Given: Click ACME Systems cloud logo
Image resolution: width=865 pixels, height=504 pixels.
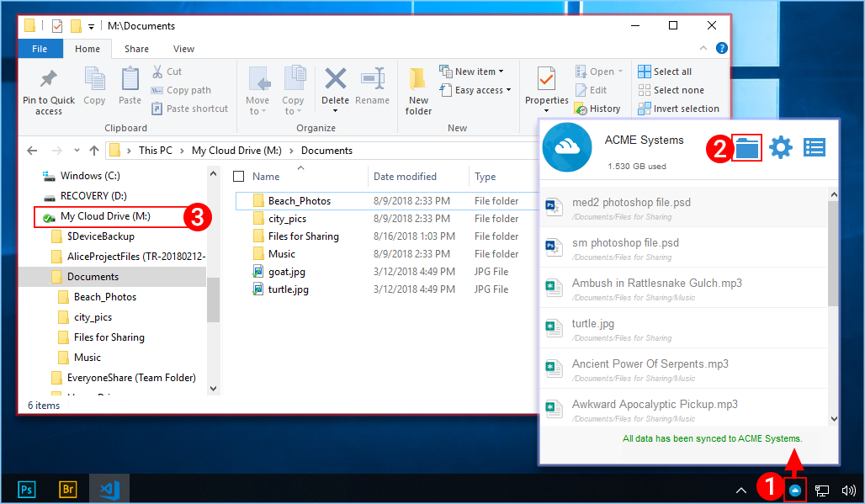Looking at the screenshot, I should (567, 147).
